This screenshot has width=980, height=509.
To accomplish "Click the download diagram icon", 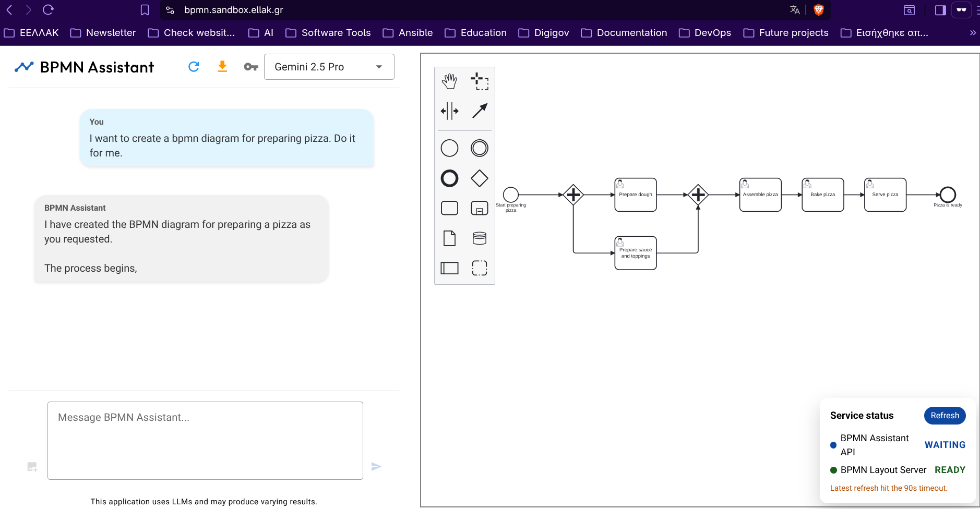I will (x=222, y=67).
